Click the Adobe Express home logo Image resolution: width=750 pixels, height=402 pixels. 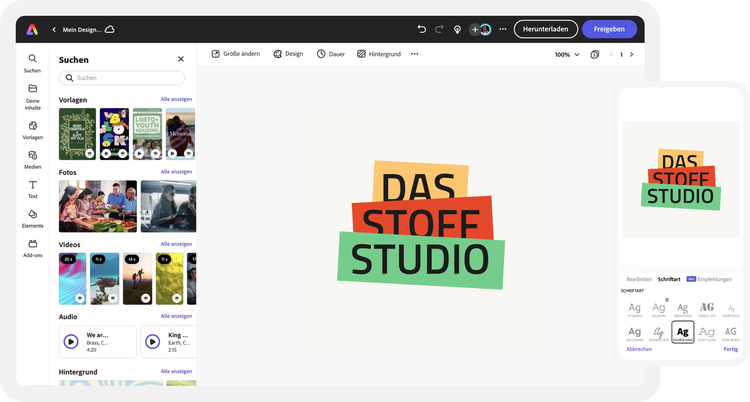coord(33,30)
